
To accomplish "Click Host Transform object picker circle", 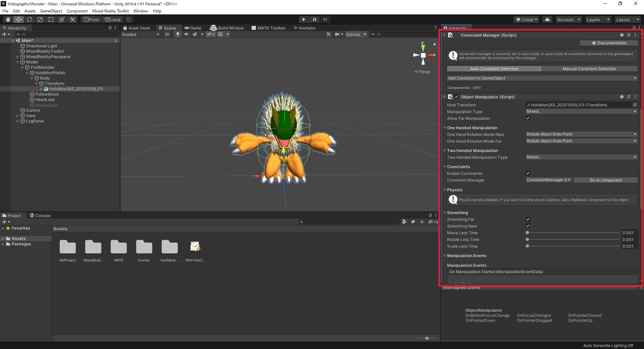I will click(x=635, y=105).
